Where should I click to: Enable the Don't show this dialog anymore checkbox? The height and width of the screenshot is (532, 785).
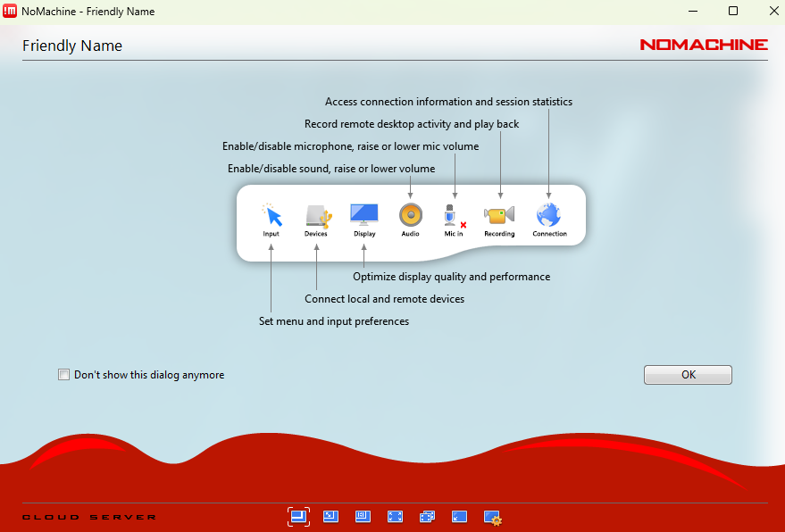[63, 375]
